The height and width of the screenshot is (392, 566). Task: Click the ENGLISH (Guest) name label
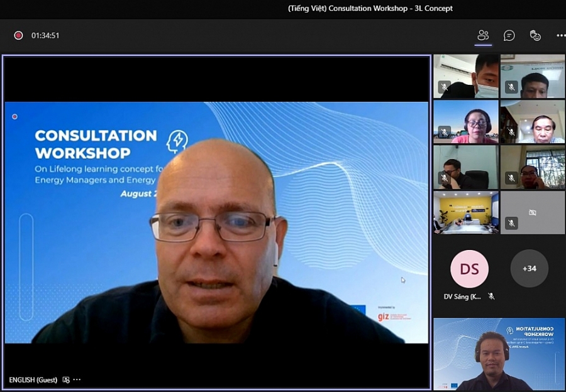click(x=33, y=380)
